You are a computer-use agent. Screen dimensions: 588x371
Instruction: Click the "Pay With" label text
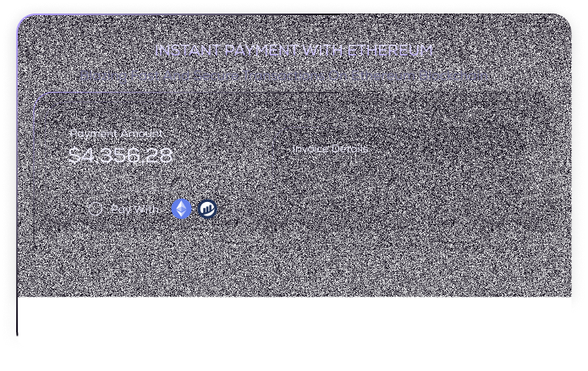pos(135,210)
